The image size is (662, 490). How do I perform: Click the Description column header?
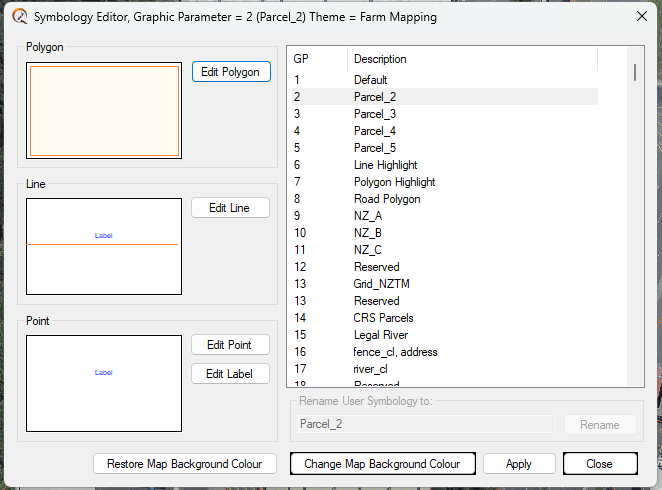pyautogui.click(x=380, y=59)
